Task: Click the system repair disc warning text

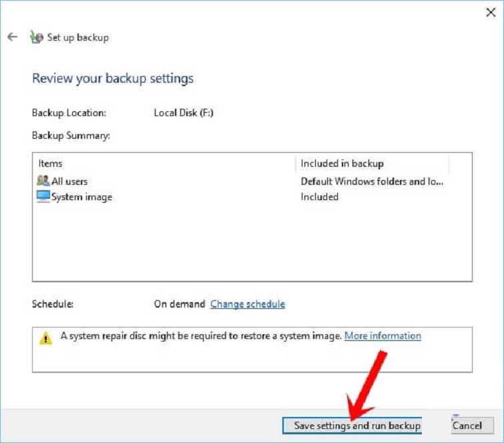Action: pos(201,336)
